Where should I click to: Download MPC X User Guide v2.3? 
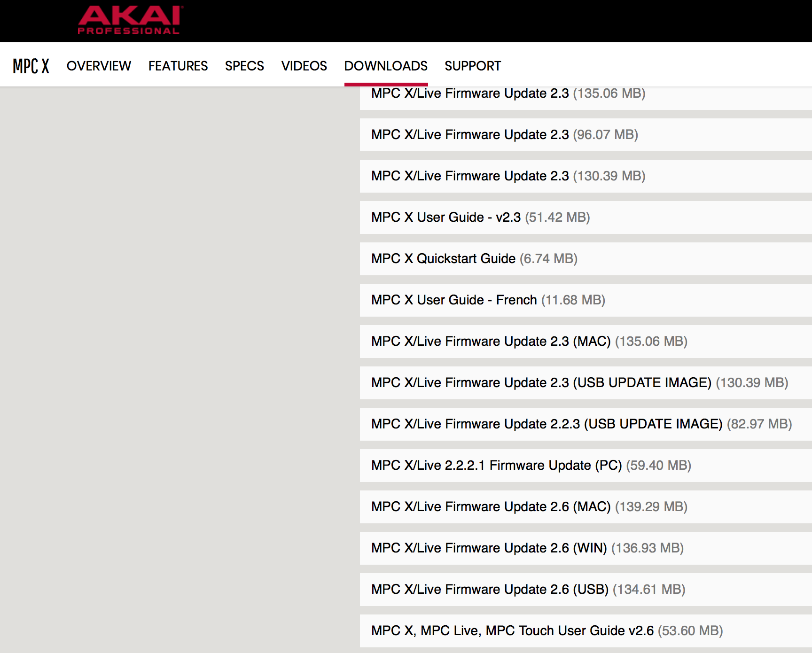click(x=586, y=218)
